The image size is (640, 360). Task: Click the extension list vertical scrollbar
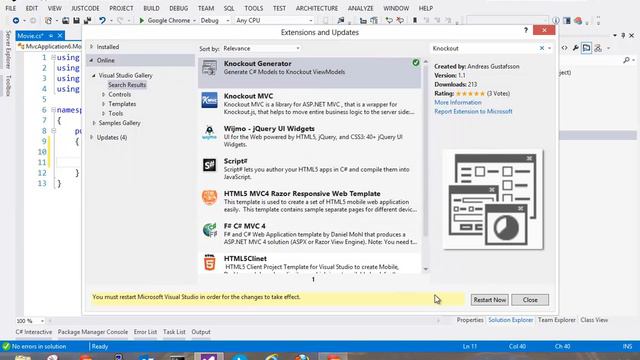(426, 149)
